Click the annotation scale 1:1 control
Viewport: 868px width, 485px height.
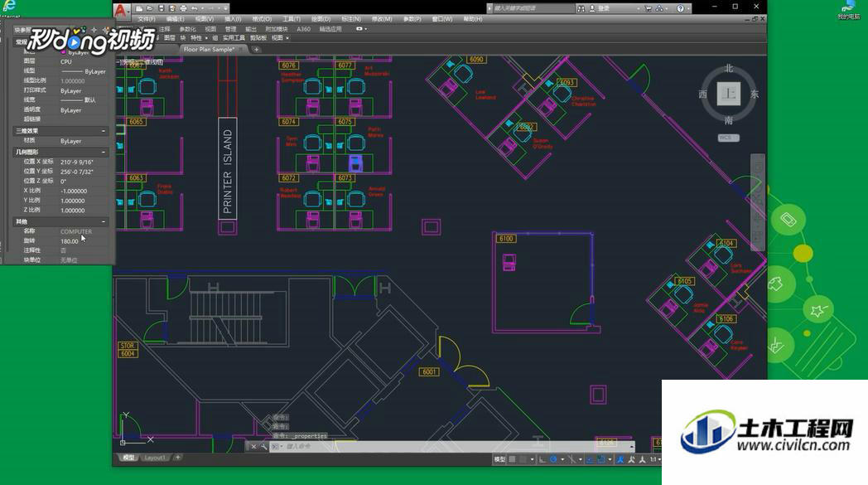655,459
